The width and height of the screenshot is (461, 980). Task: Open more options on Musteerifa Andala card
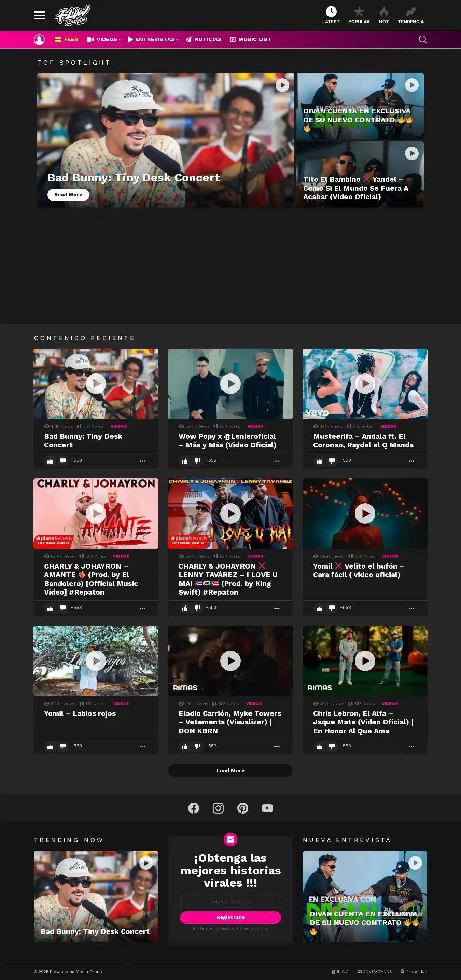click(411, 461)
